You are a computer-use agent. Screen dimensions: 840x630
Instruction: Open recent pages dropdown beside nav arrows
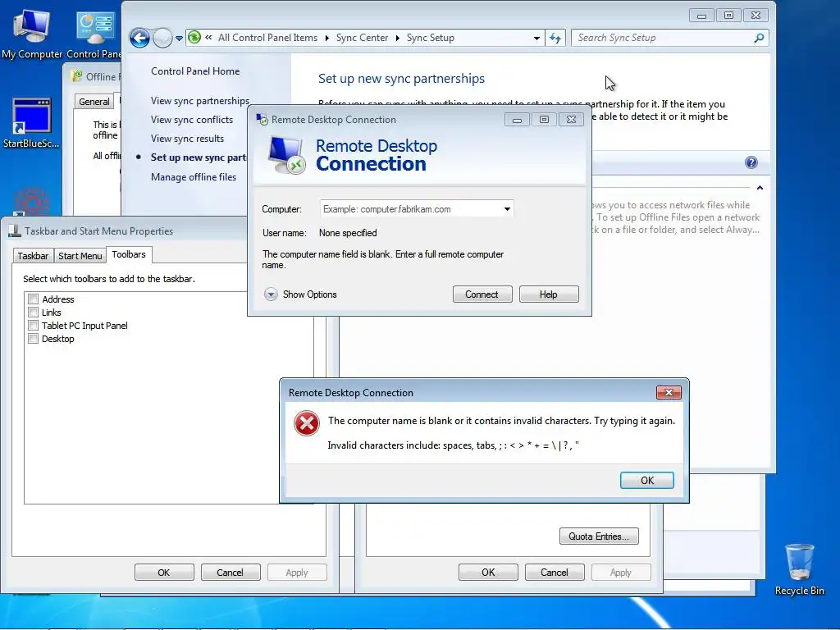click(179, 38)
